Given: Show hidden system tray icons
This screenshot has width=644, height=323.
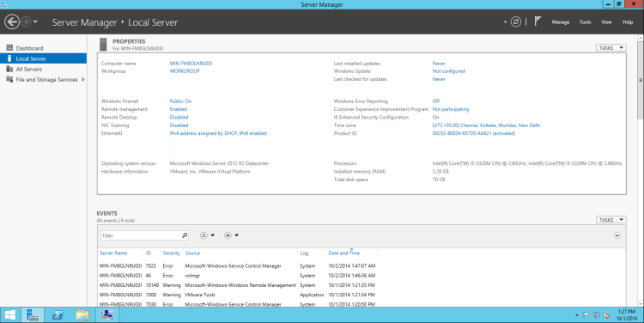Looking at the screenshot, I should [x=577, y=315].
